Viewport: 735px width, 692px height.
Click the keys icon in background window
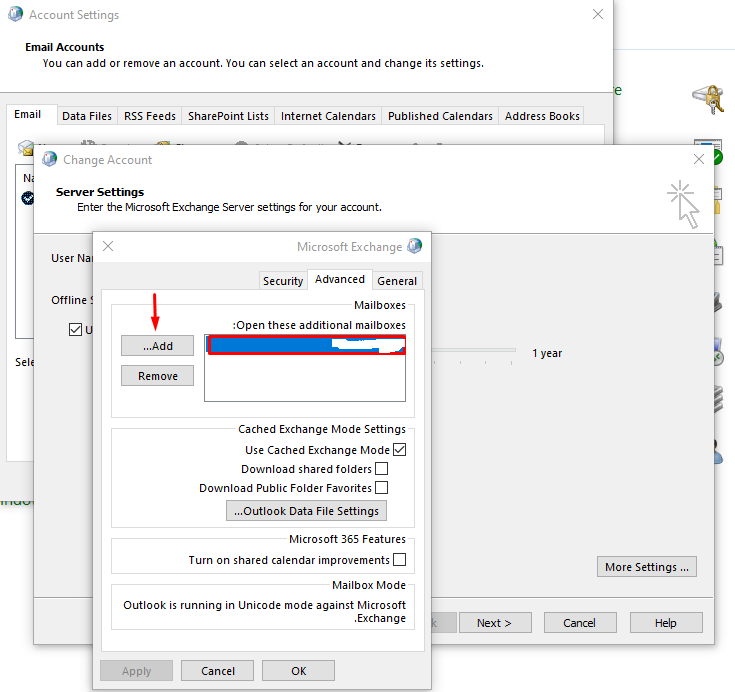(x=709, y=98)
